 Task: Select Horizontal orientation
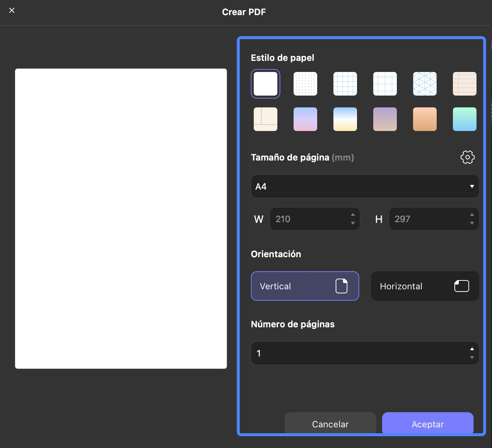tap(425, 286)
